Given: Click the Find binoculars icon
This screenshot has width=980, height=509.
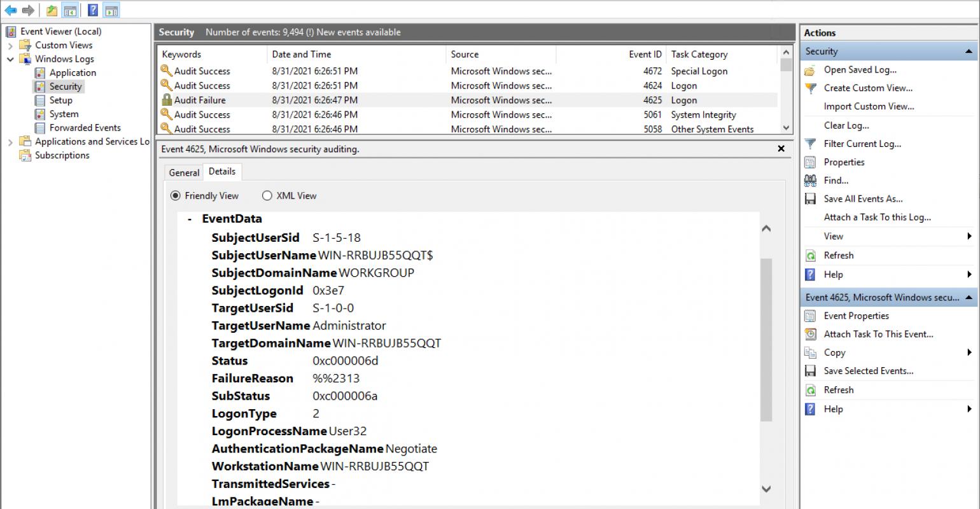Looking at the screenshot, I should point(810,181).
